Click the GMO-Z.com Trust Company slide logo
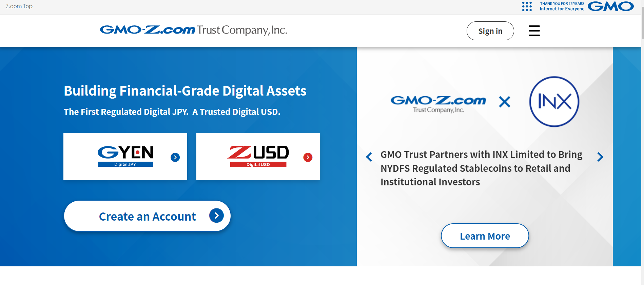Viewport: 644px width, 285px height. [x=438, y=103]
